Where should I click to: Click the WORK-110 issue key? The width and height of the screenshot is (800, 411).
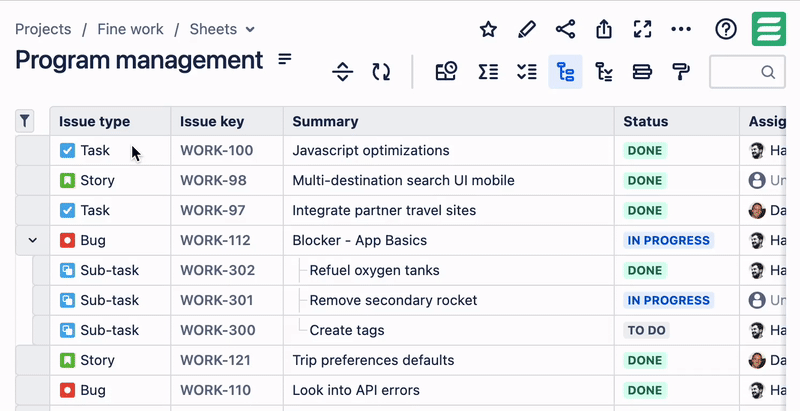[215, 390]
